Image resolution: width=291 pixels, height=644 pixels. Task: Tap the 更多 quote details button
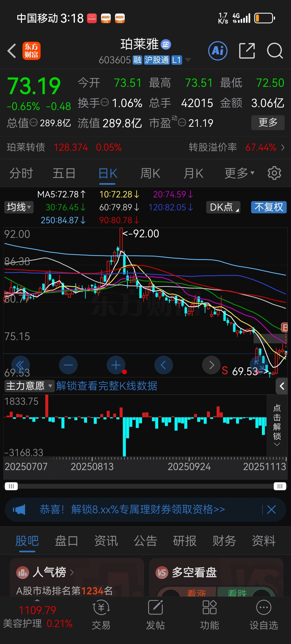(x=268, y=122)
